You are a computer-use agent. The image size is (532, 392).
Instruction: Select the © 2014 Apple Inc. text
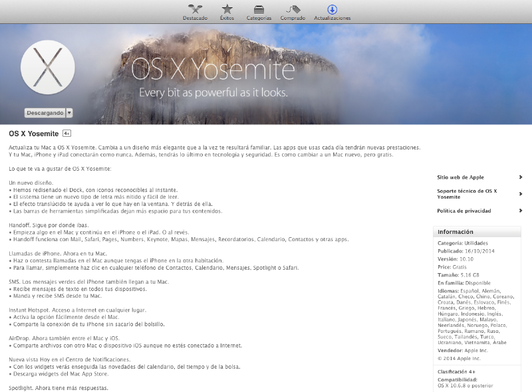coord(459,358)
